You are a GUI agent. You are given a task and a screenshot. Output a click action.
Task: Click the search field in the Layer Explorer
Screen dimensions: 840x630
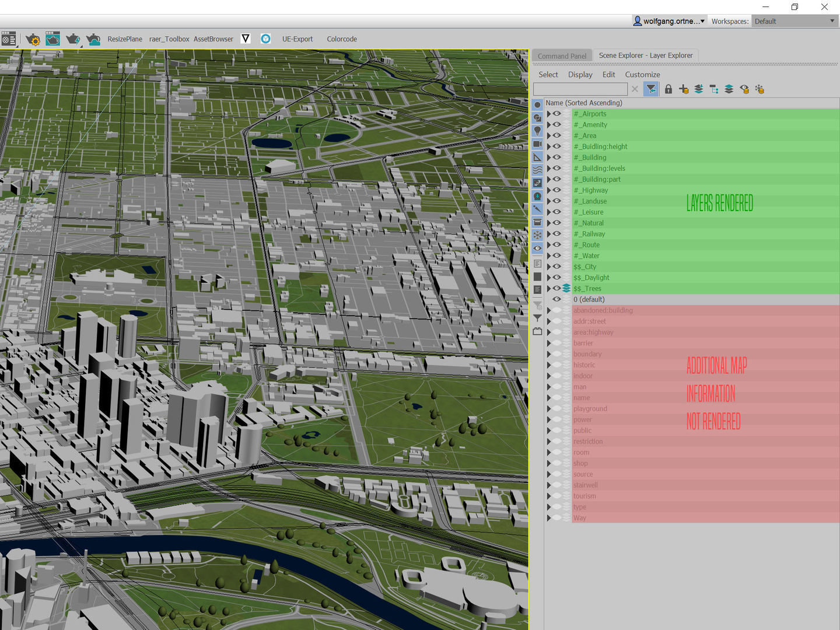tap(580, 89)
